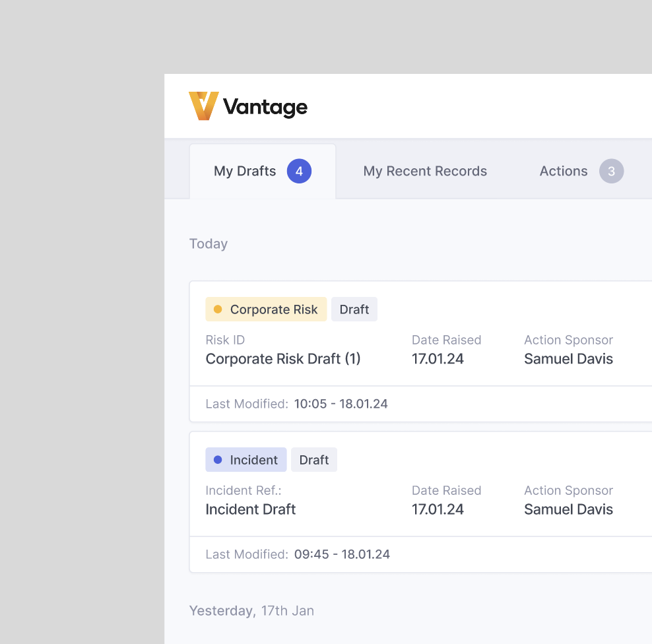652x644 pixels.
Task: Open Corporate Risk Draft (1) record
Action: [283, 359]
